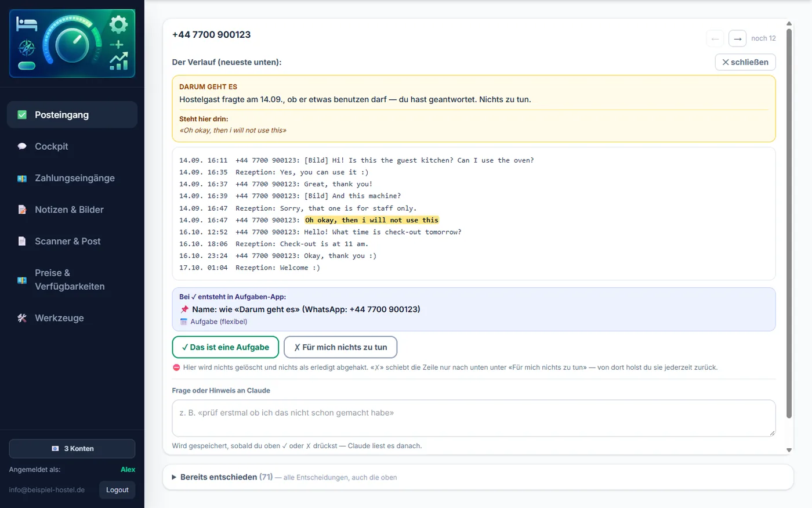
Task: Click the 'Can I use the oven?' message line
Action: tap(357, 160)
